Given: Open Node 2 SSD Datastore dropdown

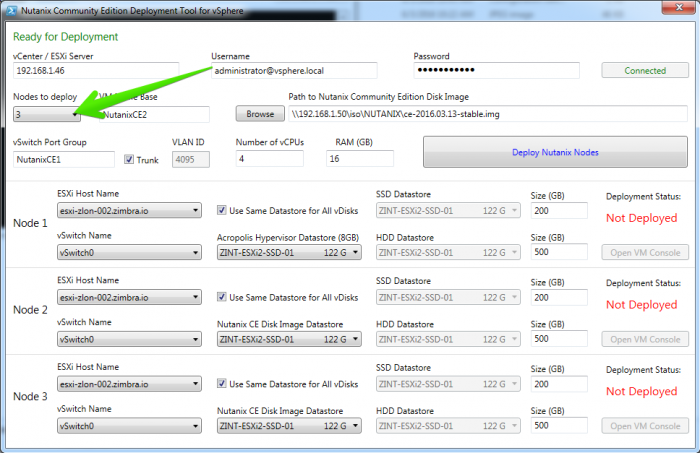Looking at the screenshot, I should tap(448, 297).
